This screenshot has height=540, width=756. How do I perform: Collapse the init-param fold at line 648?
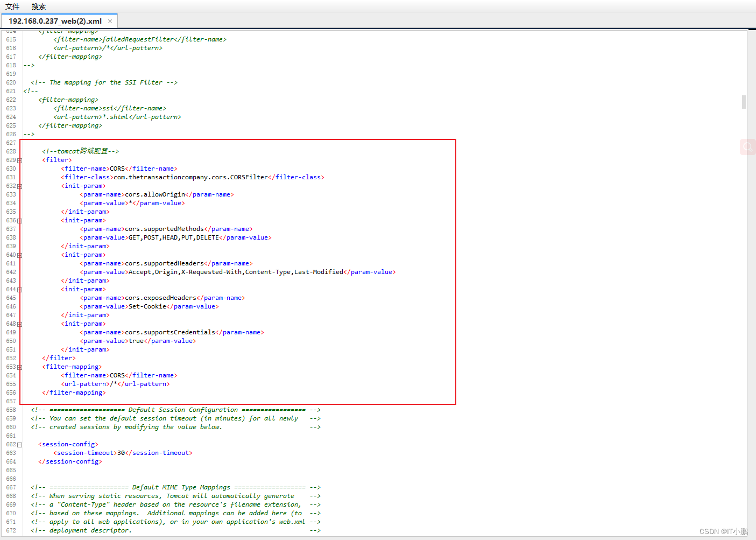[x=20, y=324]
